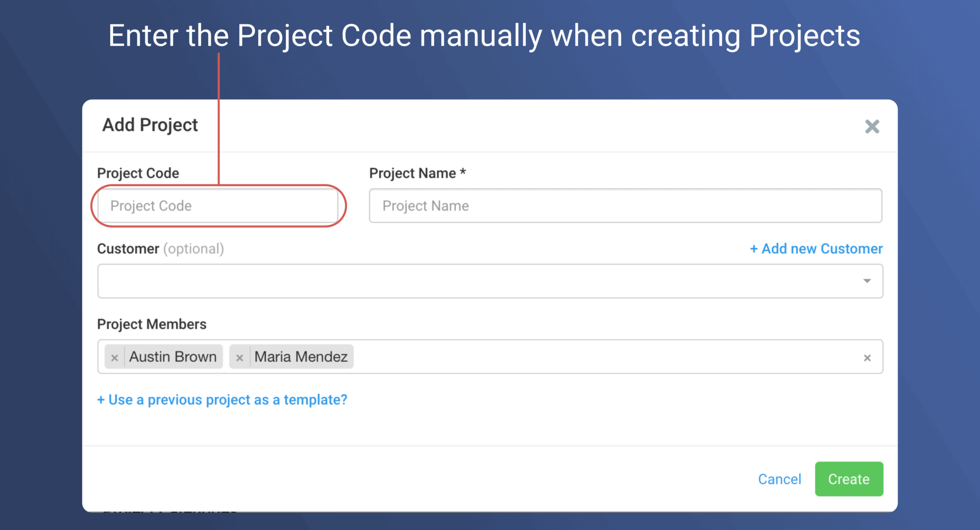
Task: Click the Cancel link
Action: (x=780, y=479)
